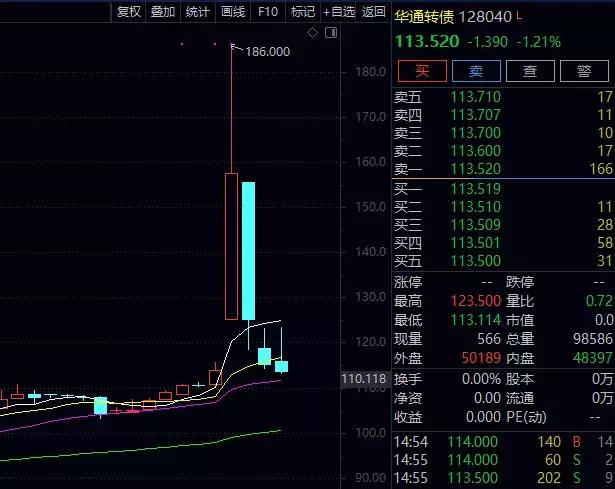
Task: Select the 买四 price 113.501
Action: point(475,243)
